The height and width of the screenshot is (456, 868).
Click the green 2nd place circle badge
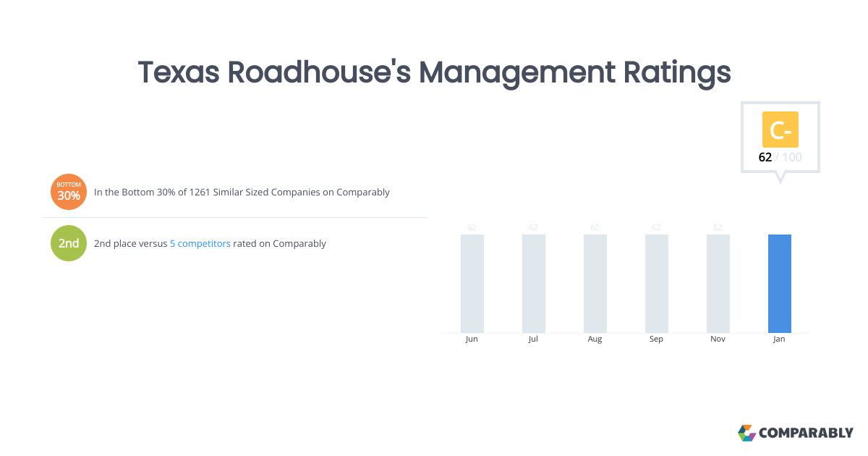68,243
